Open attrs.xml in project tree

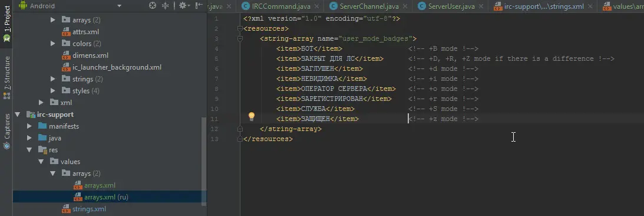85,32
